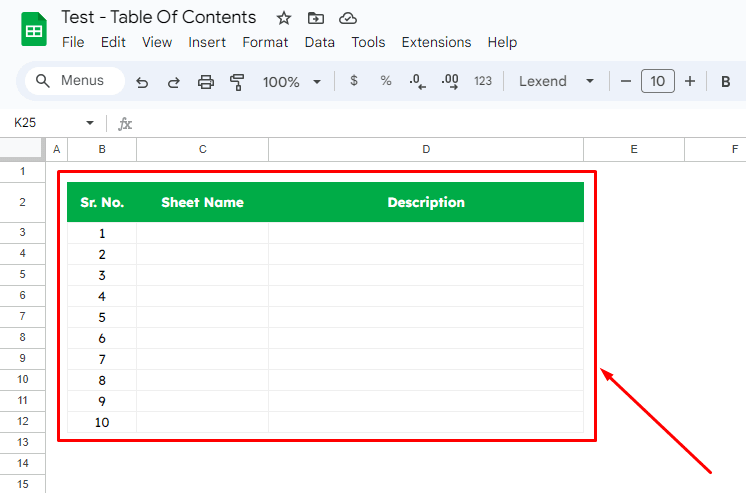This screenshot has width=746, height=493.
Task: Redo the last action
Action: (173, 82)
